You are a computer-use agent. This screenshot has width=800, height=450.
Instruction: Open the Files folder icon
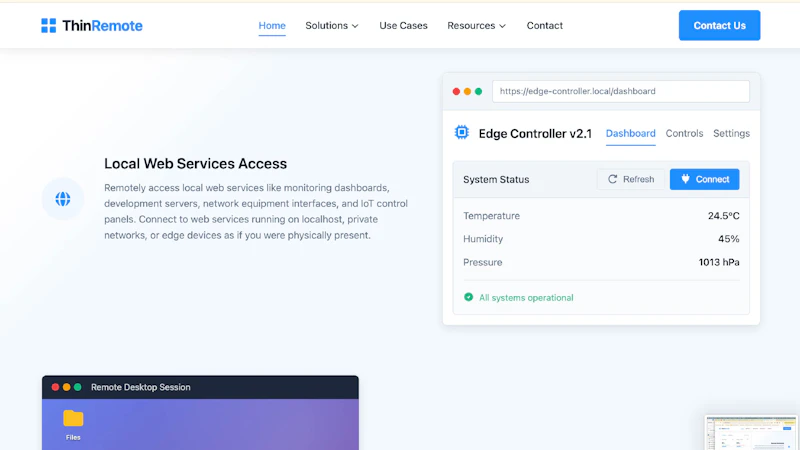73,418
